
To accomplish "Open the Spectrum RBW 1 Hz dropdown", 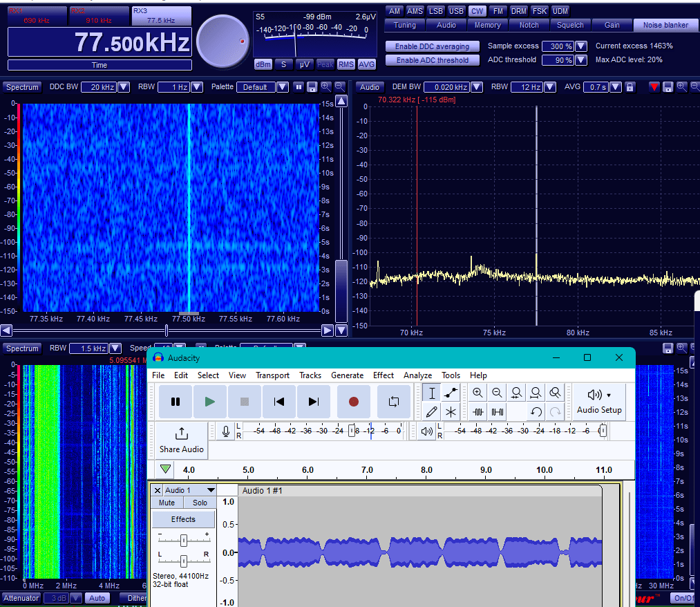I will click(197, 87).
